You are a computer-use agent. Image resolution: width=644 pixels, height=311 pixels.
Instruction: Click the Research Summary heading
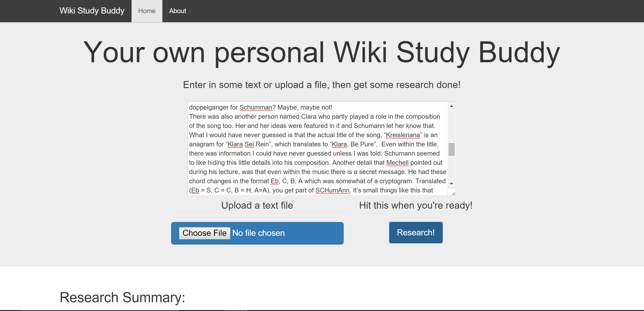point(122,297)
